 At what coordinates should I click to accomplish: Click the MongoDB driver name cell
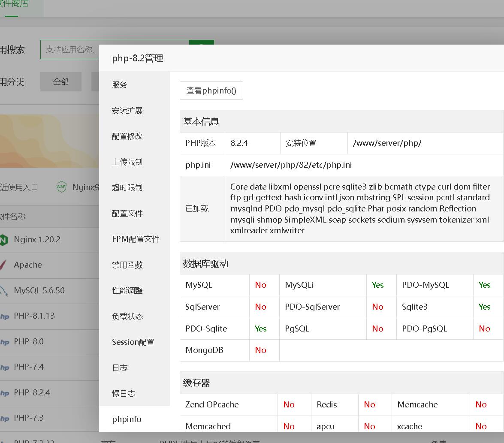214,350
